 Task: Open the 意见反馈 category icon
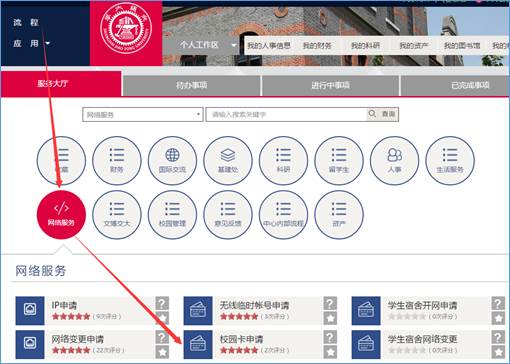(x=228, y=215)
